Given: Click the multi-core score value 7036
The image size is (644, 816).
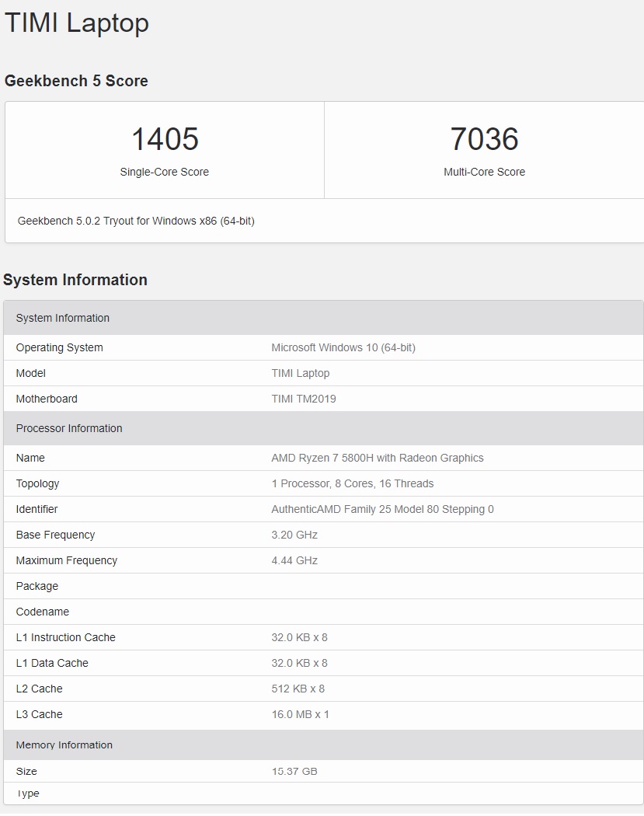Looking at the screenshot, I should 484,139.
